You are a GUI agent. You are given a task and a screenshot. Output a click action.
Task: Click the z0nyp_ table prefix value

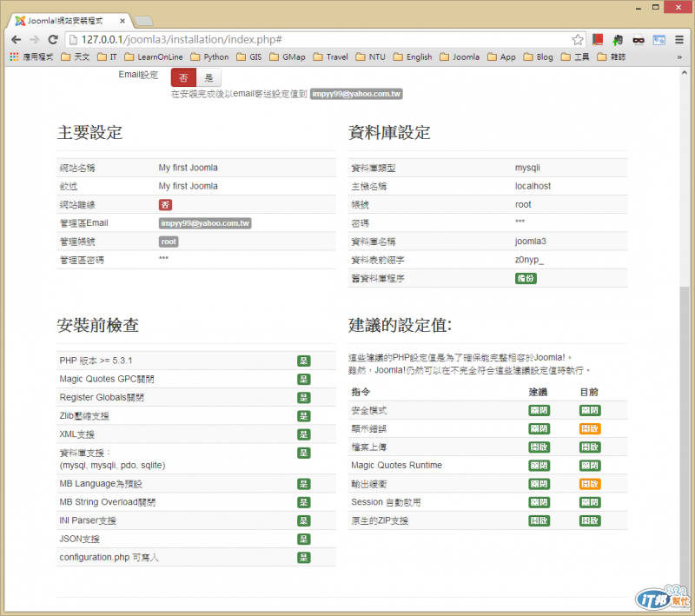pos(529,260)
